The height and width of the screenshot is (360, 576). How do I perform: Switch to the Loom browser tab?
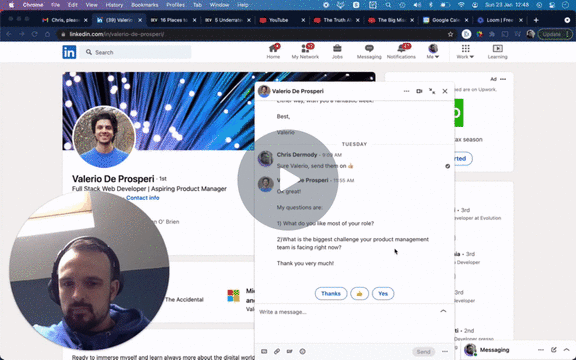point(500,20)
